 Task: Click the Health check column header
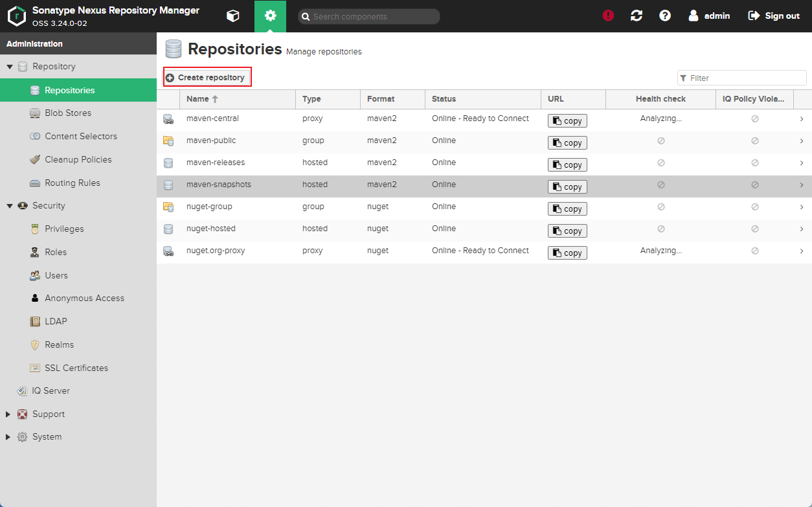pos(660,99)
